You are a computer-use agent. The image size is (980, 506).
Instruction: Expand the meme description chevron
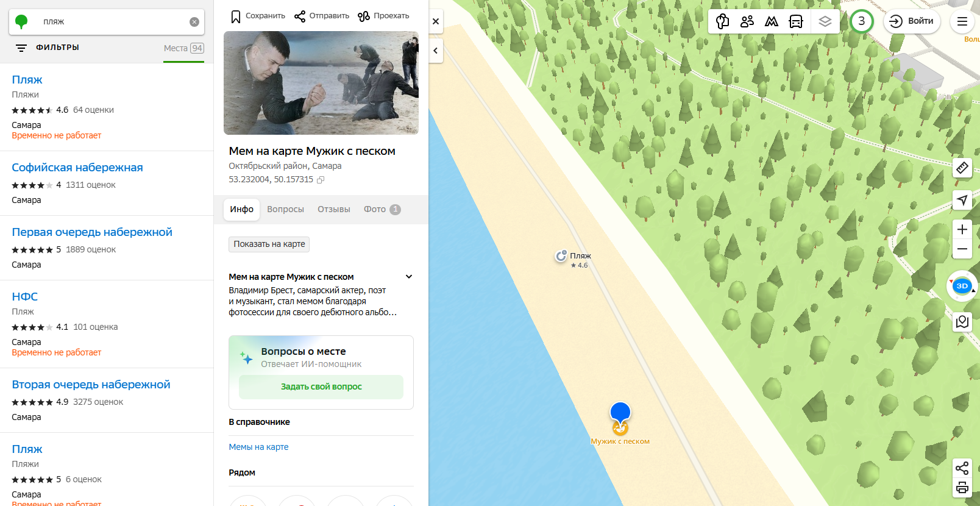point(409,277)
